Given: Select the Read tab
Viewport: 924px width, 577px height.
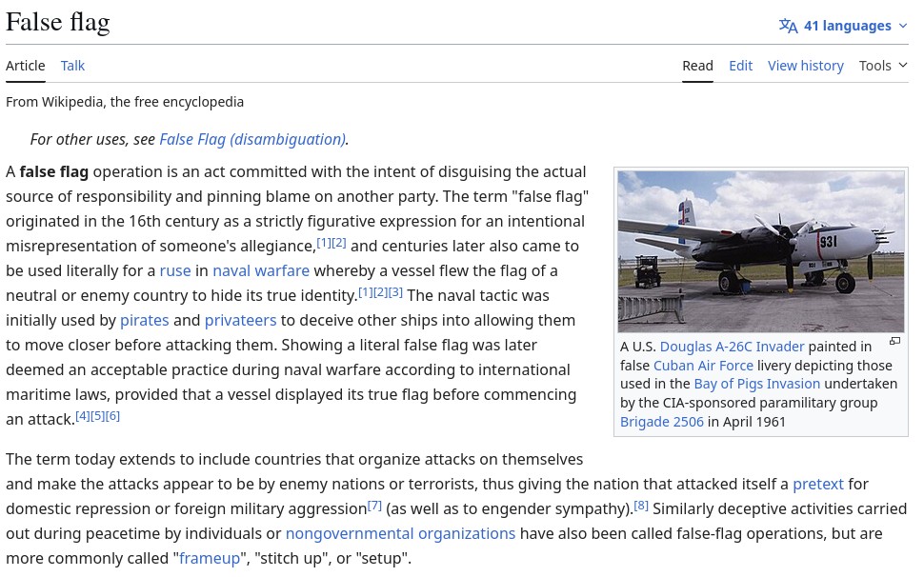Looking at the screenshot, I should pos(697,66).
